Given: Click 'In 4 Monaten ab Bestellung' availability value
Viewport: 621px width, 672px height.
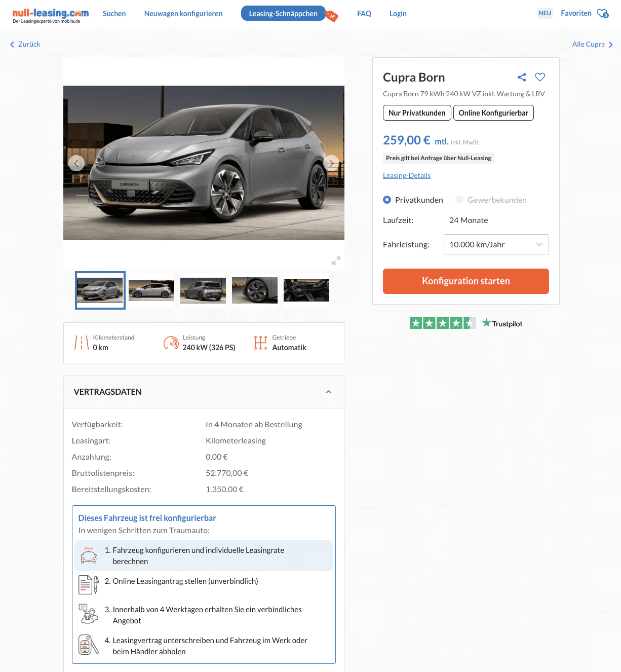Looking at the screenshot, I should point(254,425).
